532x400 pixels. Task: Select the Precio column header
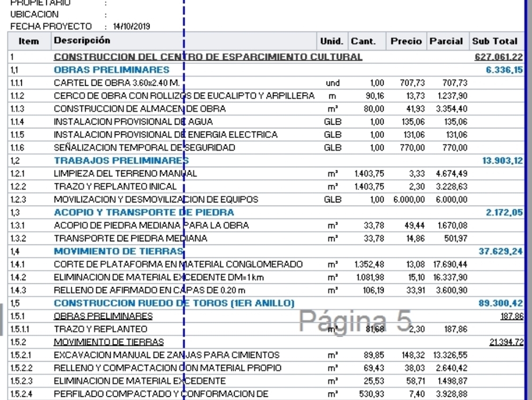coord(406,41)
